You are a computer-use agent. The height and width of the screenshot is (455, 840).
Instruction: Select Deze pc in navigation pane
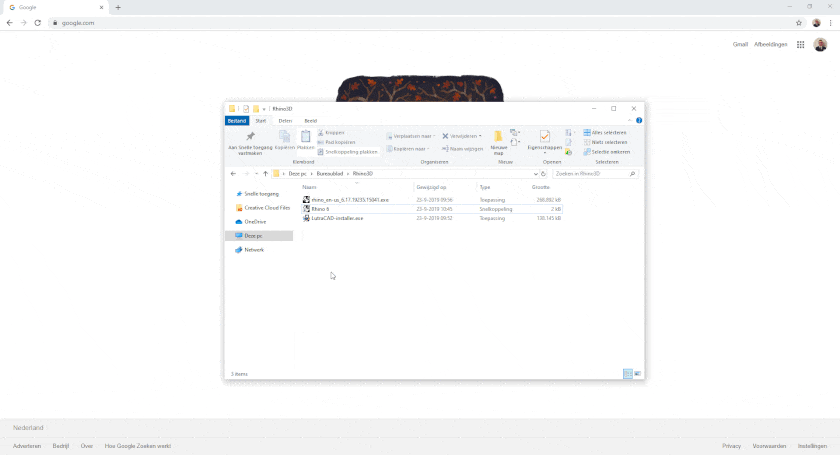pos(259,236)
